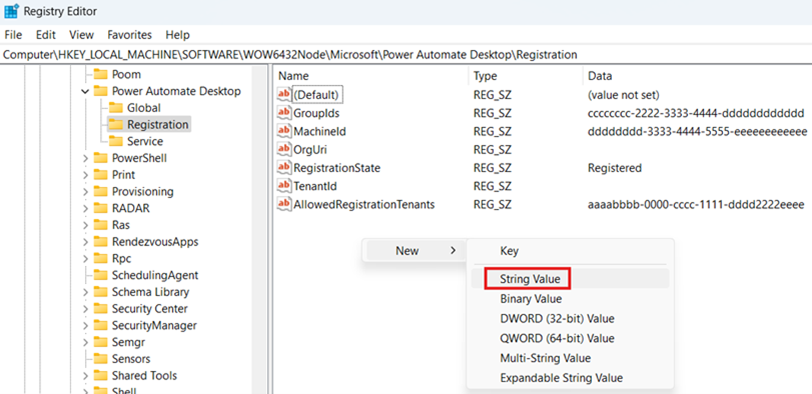Choose DWORD (32-bit) Value option
The image size is (812, 394).
click(x=557, y=318)
